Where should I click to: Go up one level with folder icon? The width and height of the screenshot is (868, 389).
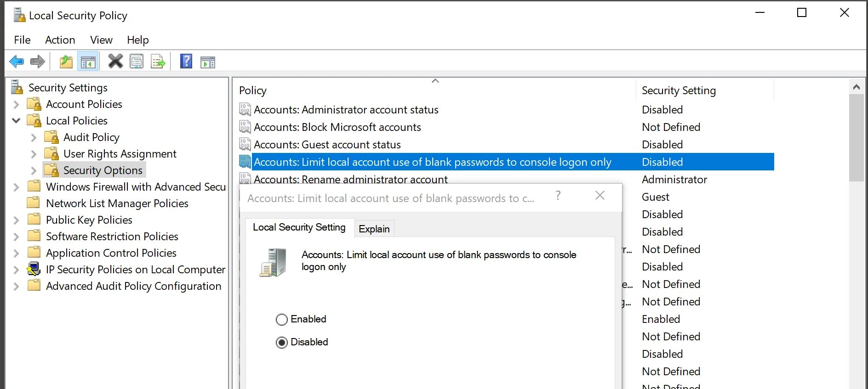tap(66, 62)
